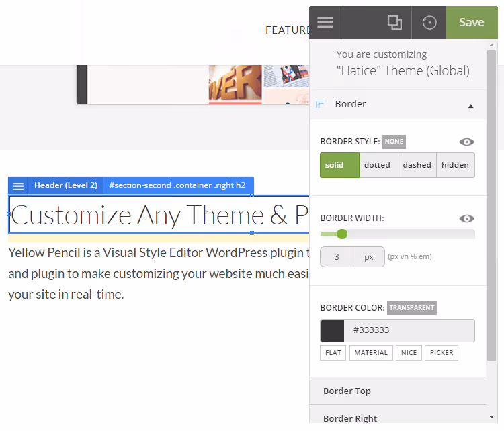Click the #333333 color input field

click(409, 330)
